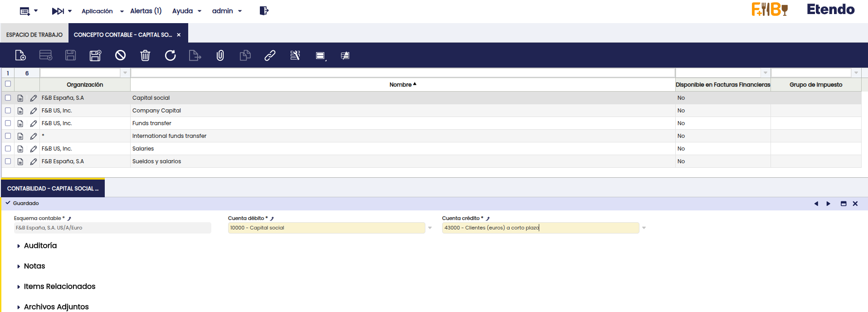Click the Cuenta crédito input field

coord(540,228)
